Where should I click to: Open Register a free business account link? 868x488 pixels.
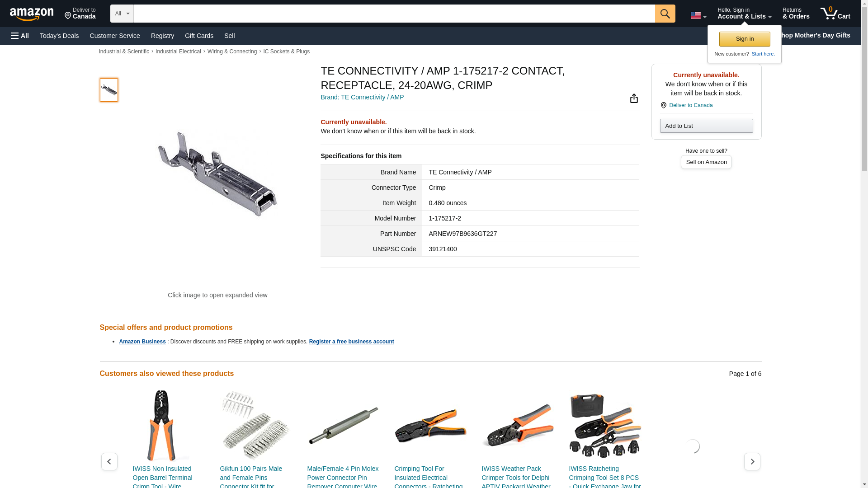click(351, 342)
